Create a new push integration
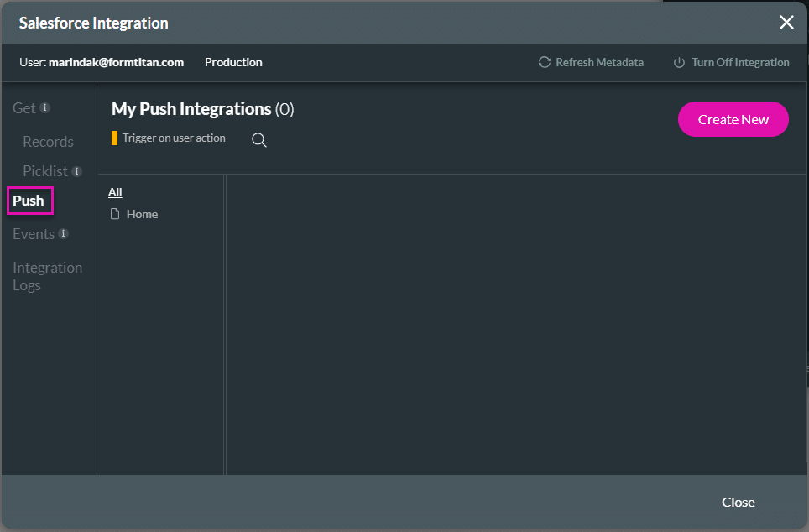The image size is (809, 532). point(733,119)
